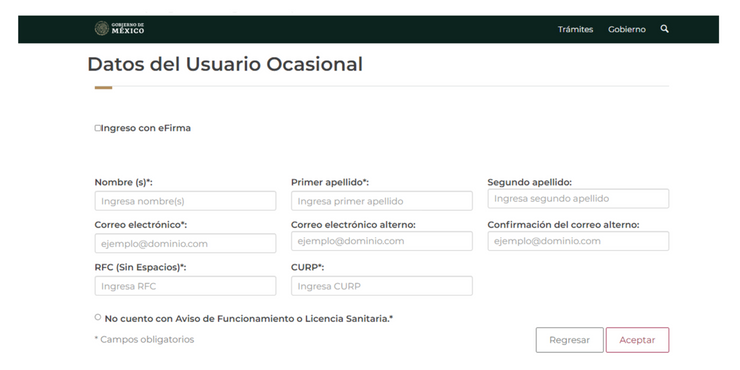
Task: Click the Gobierno de México logo
Action: 119,28
